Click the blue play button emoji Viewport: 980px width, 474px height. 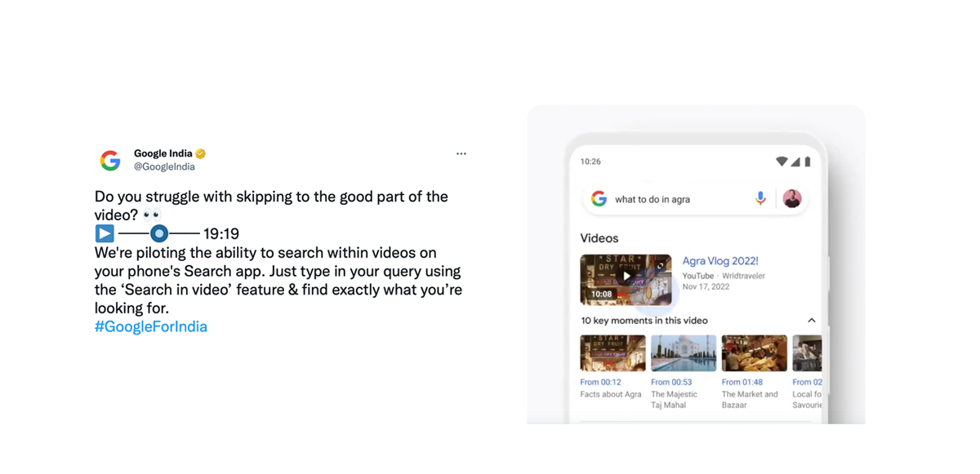tap(105, 233)
